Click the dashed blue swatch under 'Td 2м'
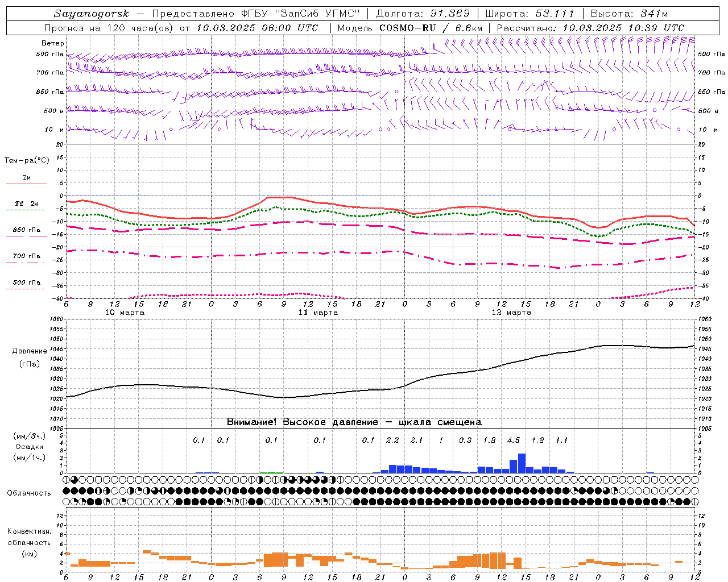Image resolution: width=728 pixels, height=582 pixels. coord(25,210)
